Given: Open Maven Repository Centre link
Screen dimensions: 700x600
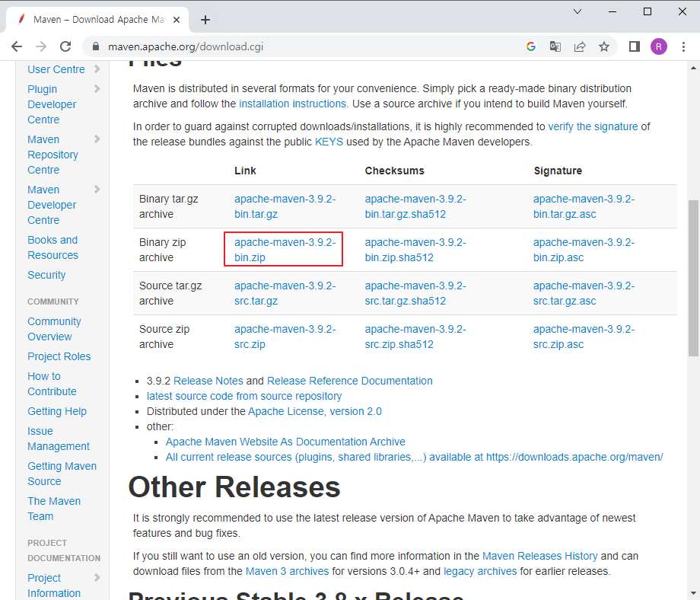Looking at the screenshot, I should [x=52, y=155].
